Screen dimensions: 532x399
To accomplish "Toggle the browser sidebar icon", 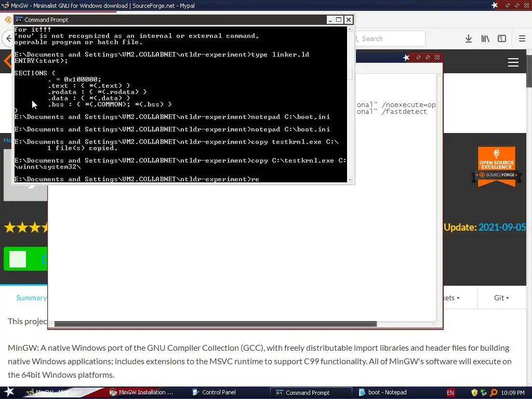I will pos(502,38).
